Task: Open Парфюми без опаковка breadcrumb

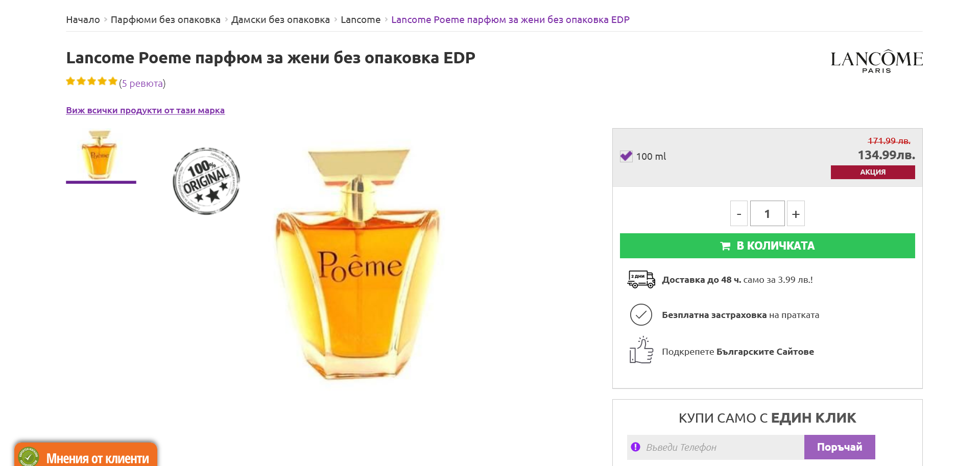Action: pos(165,20)
